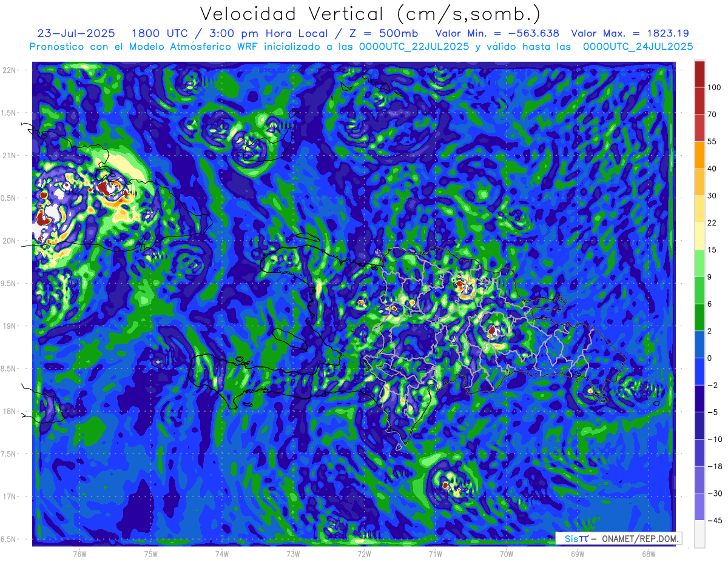Click the colorbar segment between -2 and 0
The width and height of the screenshot is (728, 562).
[x=699, y=371]
